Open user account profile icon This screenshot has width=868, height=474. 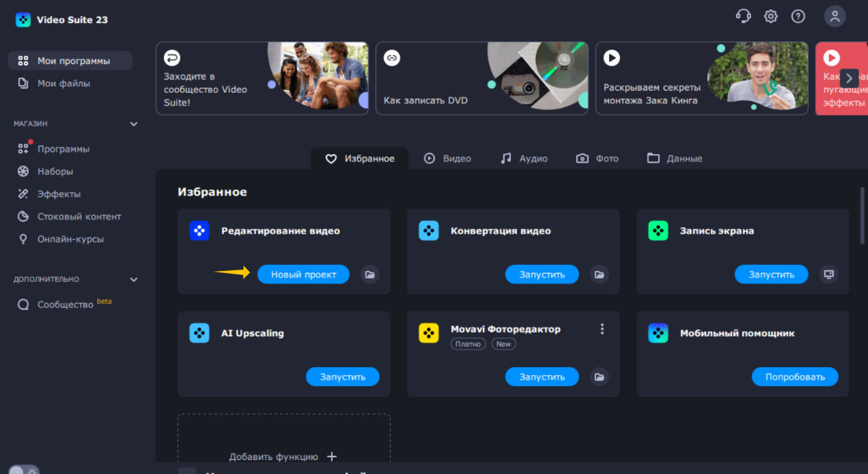click(835, 16)
